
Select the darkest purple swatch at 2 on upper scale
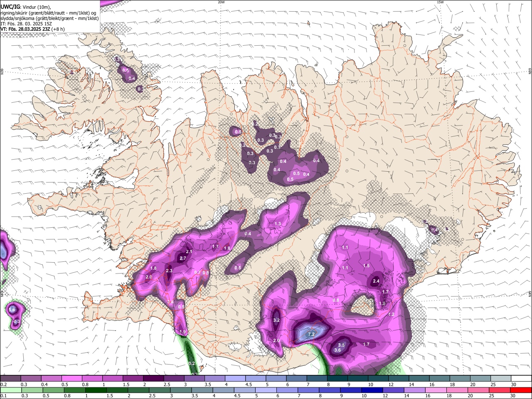pos(153,378)
